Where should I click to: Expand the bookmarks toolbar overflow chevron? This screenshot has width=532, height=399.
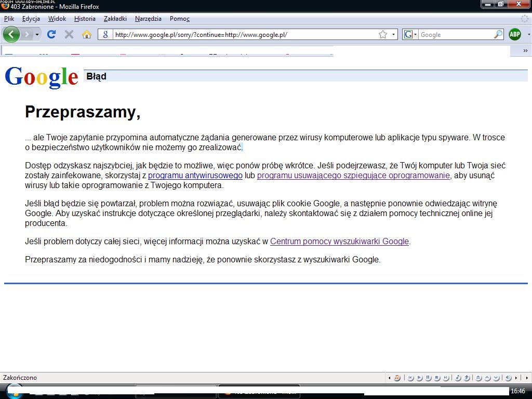pyautogui.click(x=525, y=50)
